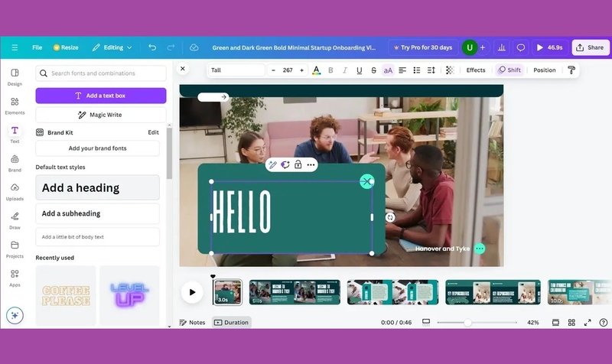The width and height of the screenshot is (612, 364).
Task: Toggle uppercase aA formatting
Action: [x=388, y=70]
